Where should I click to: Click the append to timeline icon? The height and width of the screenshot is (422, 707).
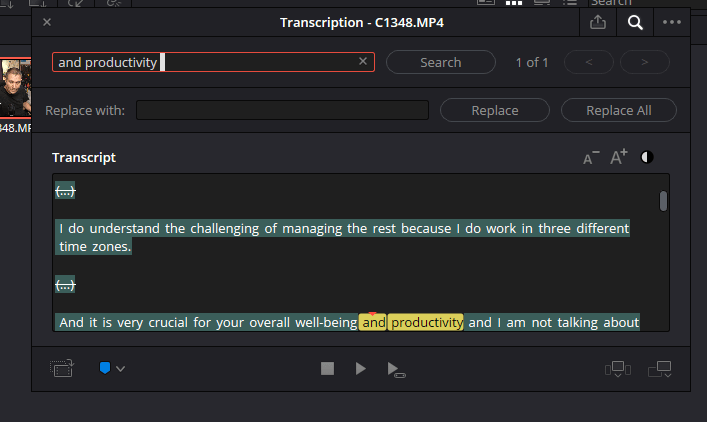(660, 369)
